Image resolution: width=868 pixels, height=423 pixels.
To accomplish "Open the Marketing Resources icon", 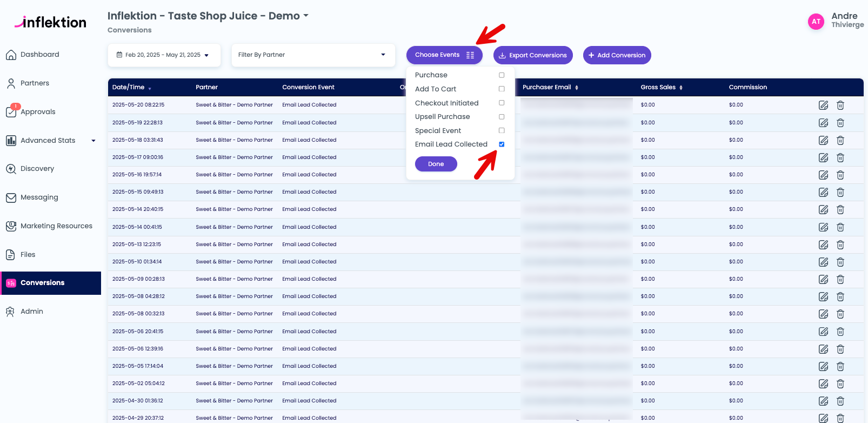I will point(11,226).
